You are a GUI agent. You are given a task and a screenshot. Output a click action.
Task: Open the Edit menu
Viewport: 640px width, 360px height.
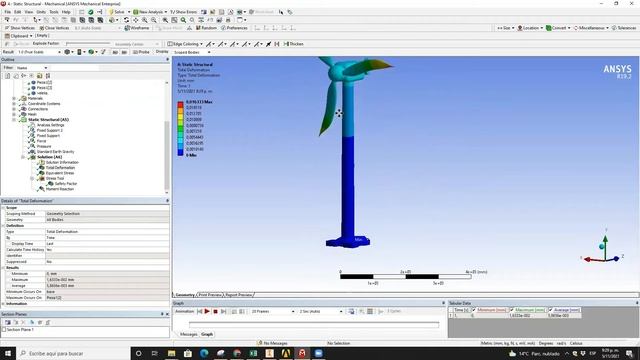pos(18,12)
